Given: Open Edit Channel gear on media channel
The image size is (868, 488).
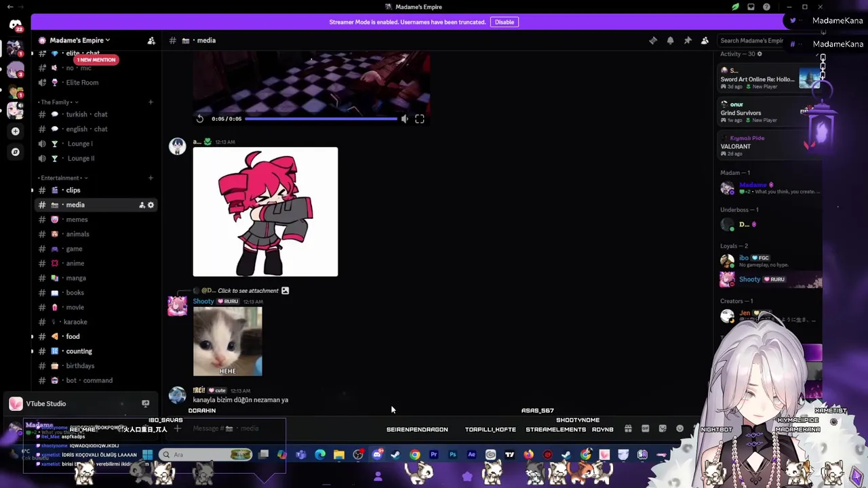Looking at the screenshot, I should click(151, 205).
